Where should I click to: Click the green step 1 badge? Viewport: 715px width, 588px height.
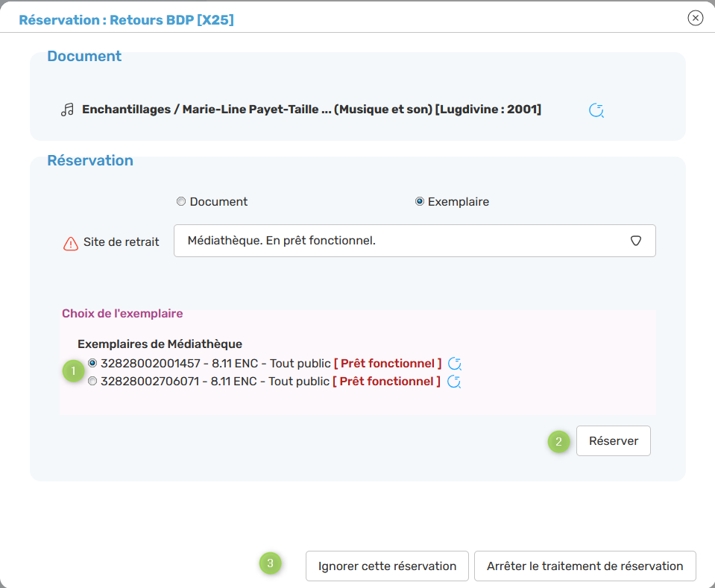click(73, 371)
